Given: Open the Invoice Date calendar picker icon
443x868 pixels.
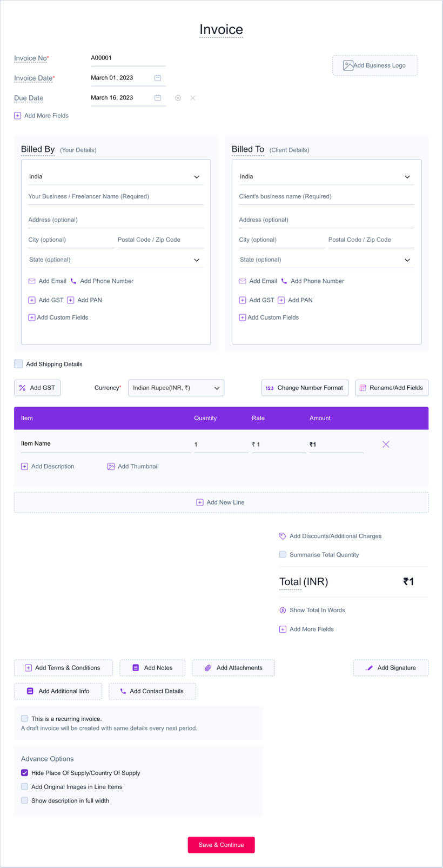Looking at the screenshot, I should pos(158,78).
